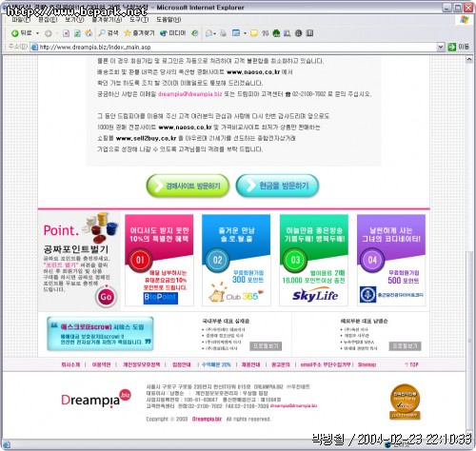Click the Dreampia.biz logo in the footer
This screenshot has height=451, width=476.
[96, 399]
